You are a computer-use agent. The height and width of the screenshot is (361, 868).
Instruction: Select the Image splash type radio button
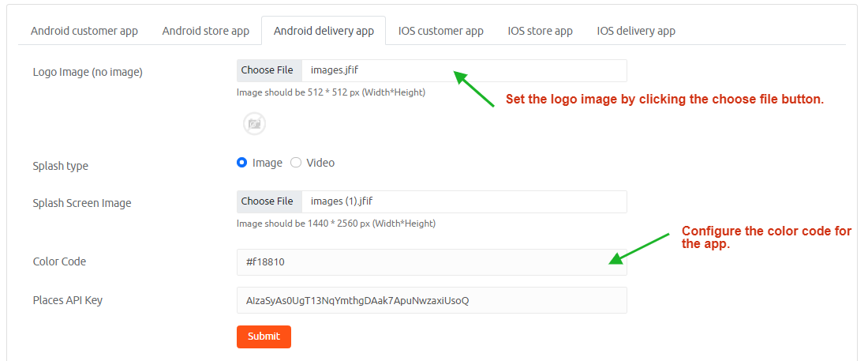coord(242,163)
